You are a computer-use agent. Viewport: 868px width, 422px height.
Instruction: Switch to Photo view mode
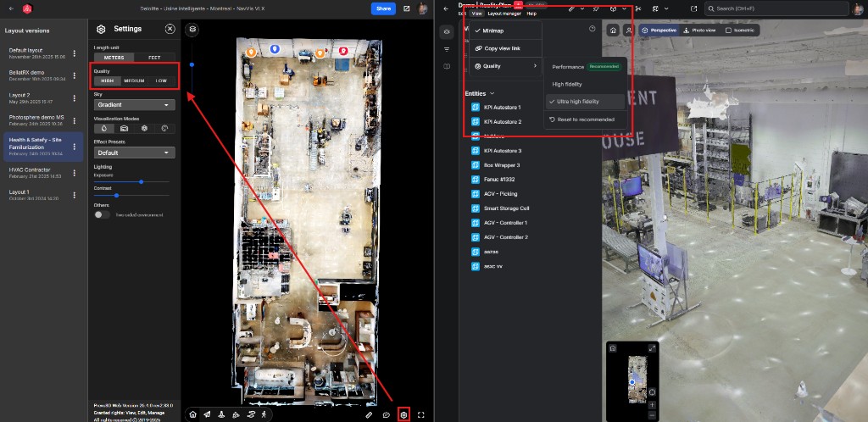[x=699, y=31]
